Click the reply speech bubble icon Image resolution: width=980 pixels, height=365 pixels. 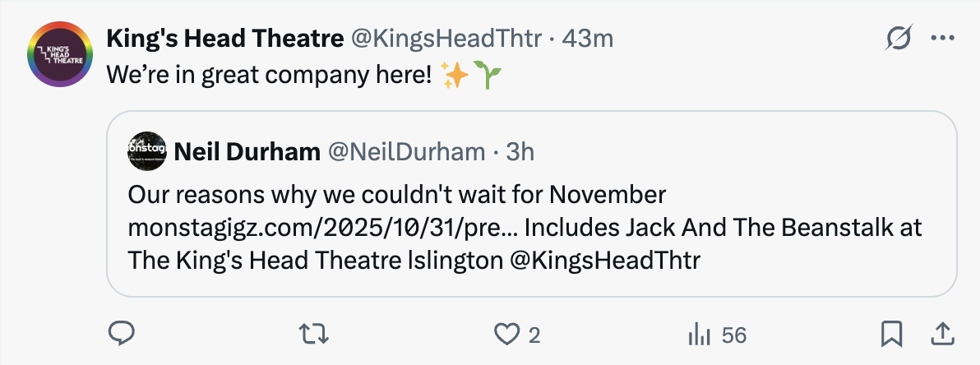point(122,334)
